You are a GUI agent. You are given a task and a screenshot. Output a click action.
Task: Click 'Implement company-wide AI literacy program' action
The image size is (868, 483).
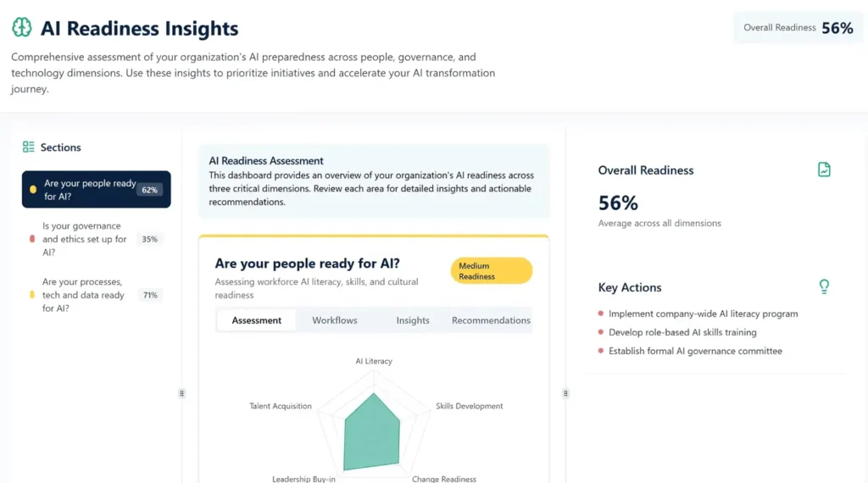point(703,314)
